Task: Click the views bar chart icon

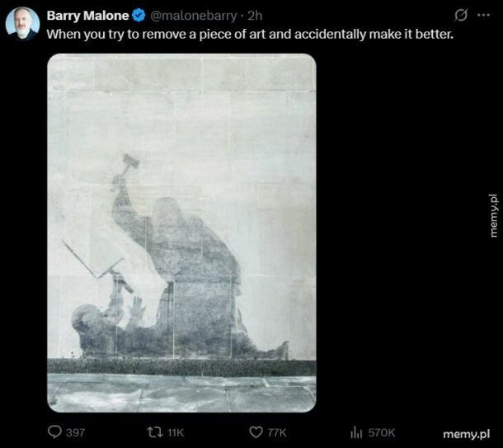Action: 356,431
